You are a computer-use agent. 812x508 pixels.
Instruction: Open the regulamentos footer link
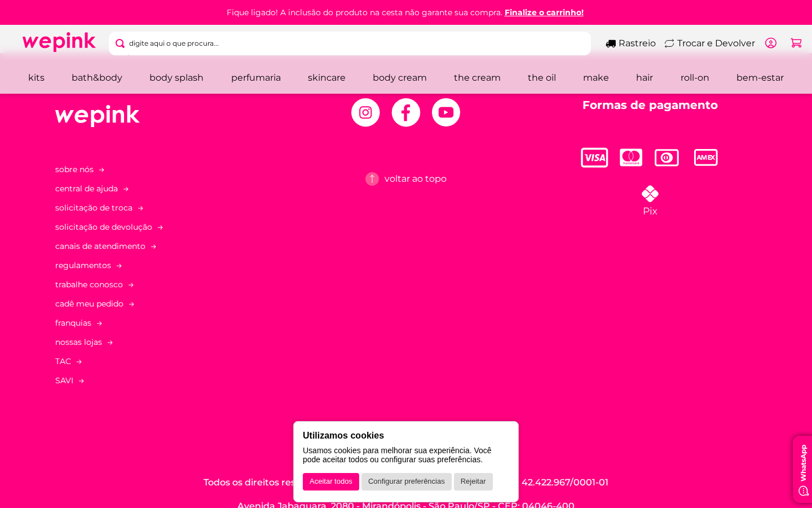[x=89, y=265]
